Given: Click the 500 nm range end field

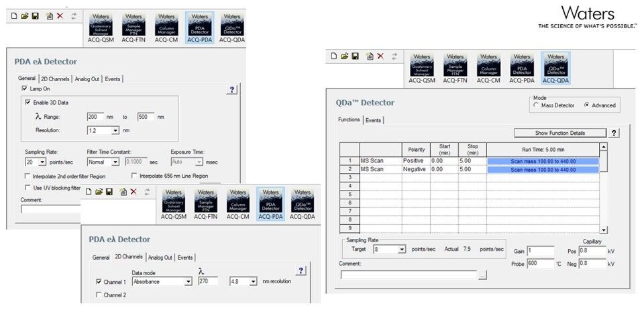Looking at the screenshot, I should [146, 117].
